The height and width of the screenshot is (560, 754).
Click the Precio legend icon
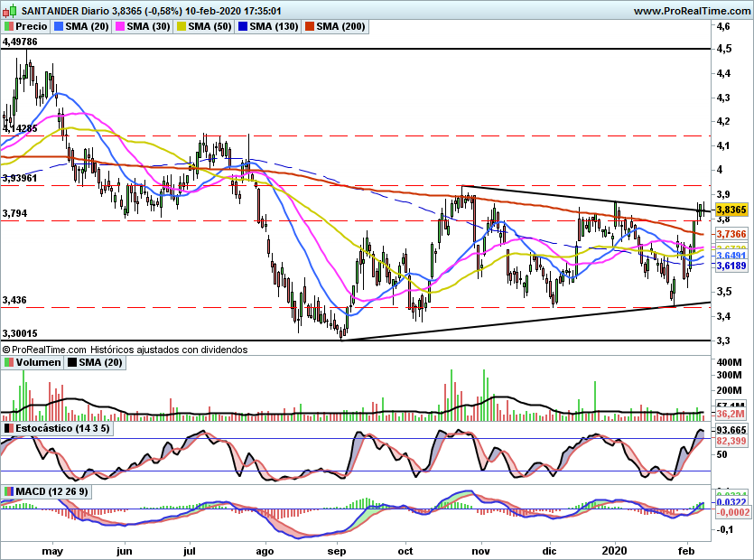(x=9, y=26)
